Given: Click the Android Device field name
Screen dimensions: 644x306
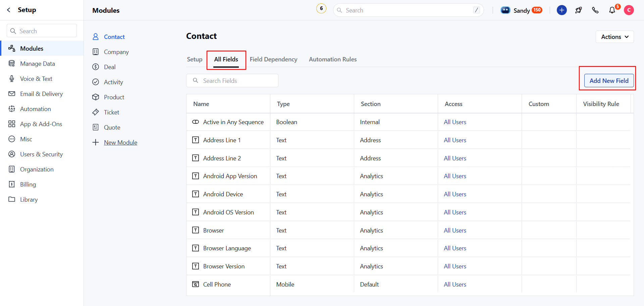Looking at the screenshot, I should tap(223, 194).
